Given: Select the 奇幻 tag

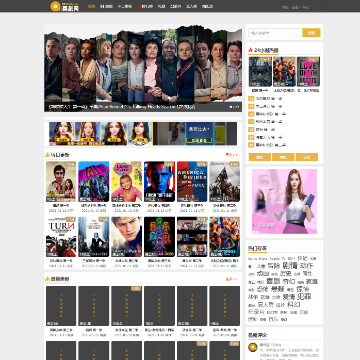Looking at the screenshot, I should click(289, 281).
